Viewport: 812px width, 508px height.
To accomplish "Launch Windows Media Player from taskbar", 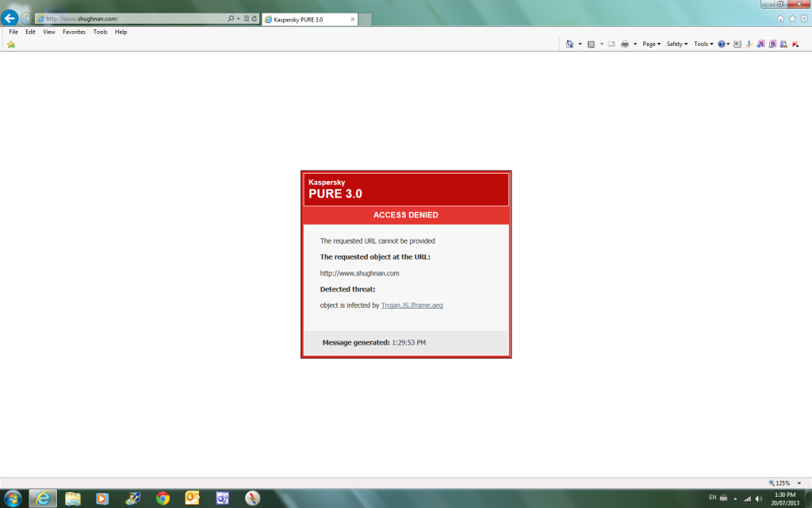I will click(102, 498).
